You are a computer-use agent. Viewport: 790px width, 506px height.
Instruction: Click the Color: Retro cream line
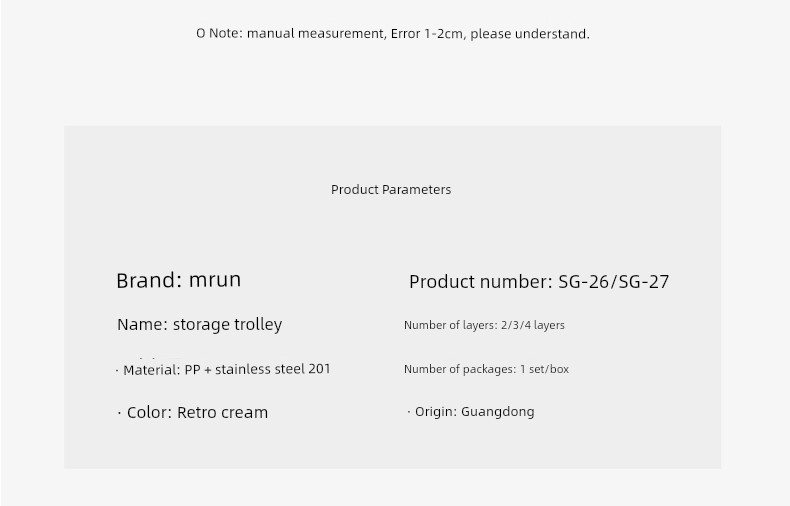(x=197, y=412)
